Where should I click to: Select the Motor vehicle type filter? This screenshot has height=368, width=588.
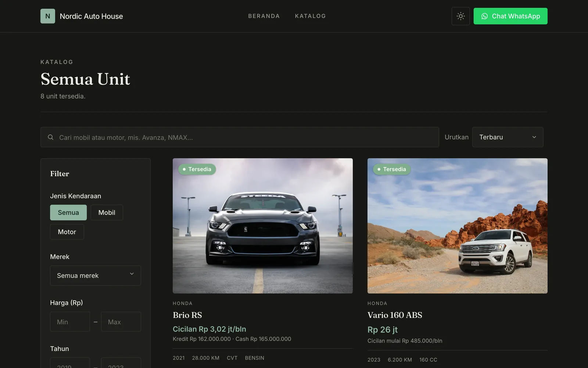point(67,232)
